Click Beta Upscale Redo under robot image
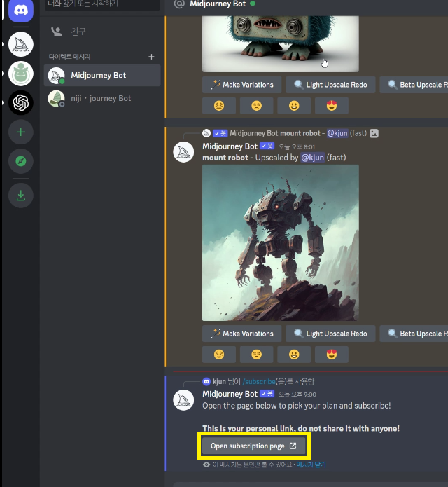Viewport: 448px width, 487px height. [x=414, y=334]
